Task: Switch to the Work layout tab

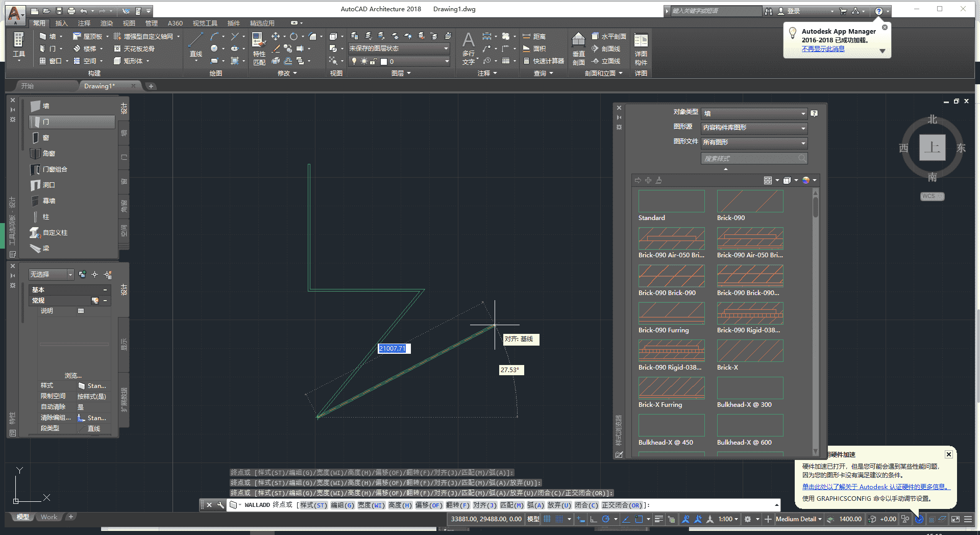Action: click(x=48, y=517)
